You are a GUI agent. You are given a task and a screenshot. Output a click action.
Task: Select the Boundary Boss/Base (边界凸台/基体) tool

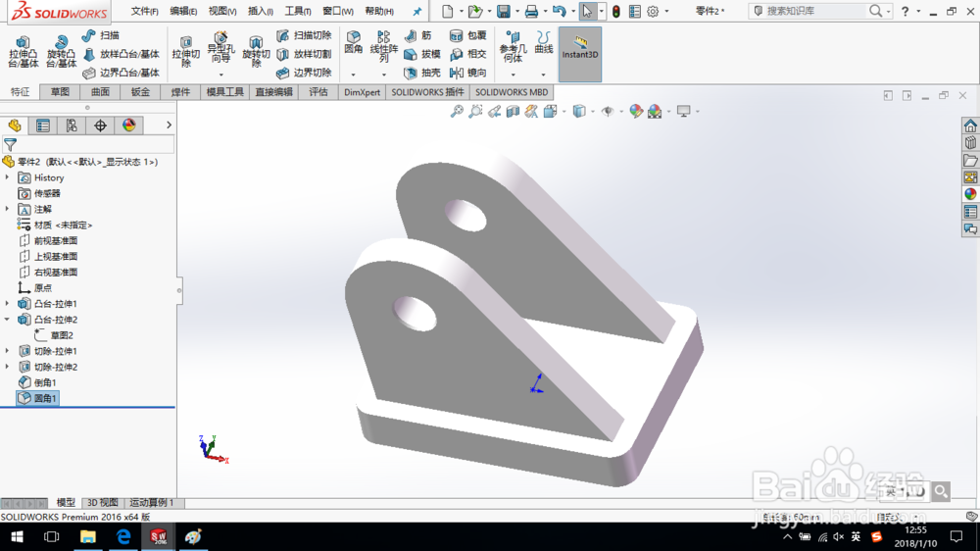(x=122, y=73)
